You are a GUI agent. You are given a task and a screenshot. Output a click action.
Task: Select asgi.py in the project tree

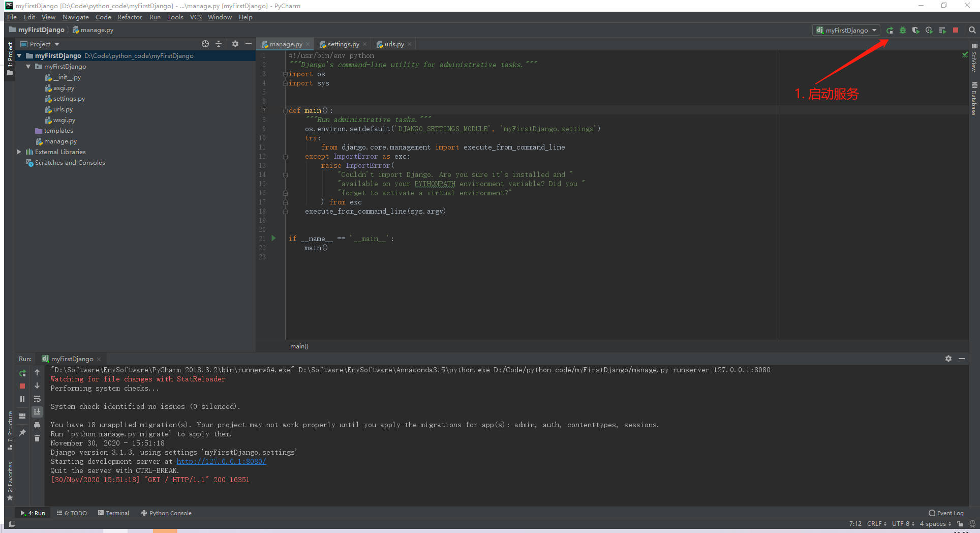[60, 88]
